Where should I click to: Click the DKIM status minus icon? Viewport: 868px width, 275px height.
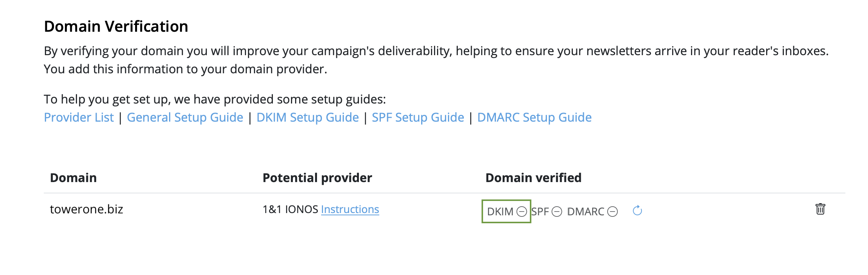(x=522, y=212)
